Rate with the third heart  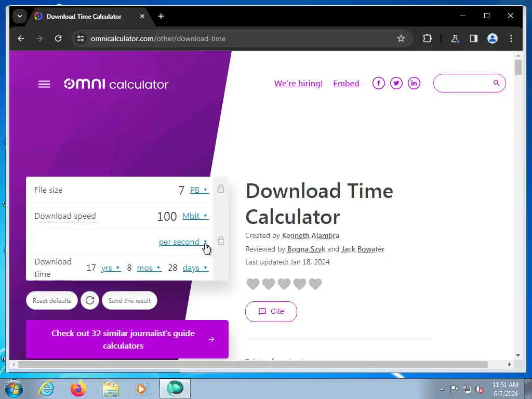[x=284, y=284]
